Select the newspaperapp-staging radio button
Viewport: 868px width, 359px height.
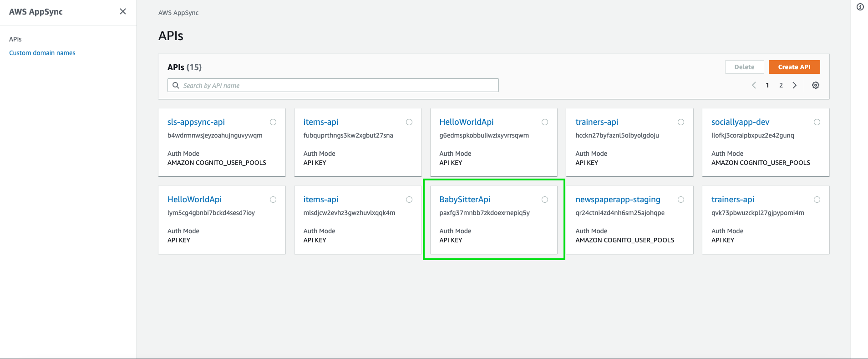tap(681, 200)
